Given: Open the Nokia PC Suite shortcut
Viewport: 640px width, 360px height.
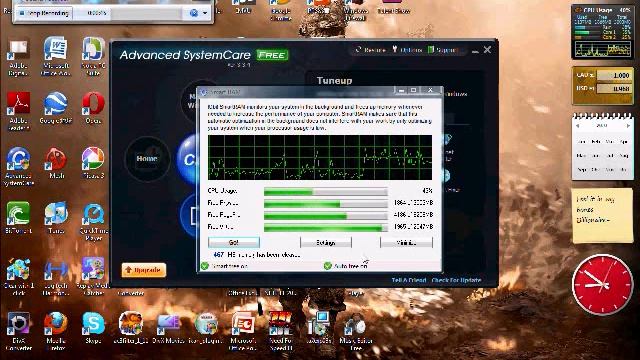Looking at the screenshot, I should pos(93,56).
